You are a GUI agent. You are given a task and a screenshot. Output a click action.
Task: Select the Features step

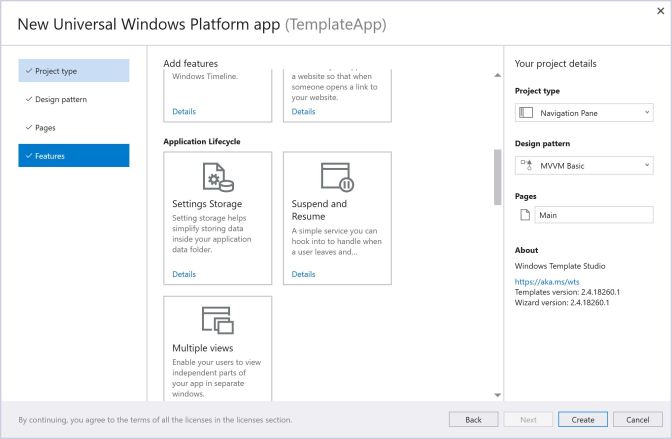pos(74,156)
